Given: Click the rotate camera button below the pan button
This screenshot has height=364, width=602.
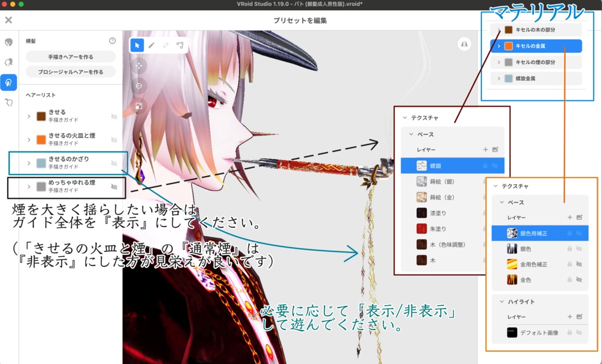Looking at the screenshot, I should pos(139,85).
